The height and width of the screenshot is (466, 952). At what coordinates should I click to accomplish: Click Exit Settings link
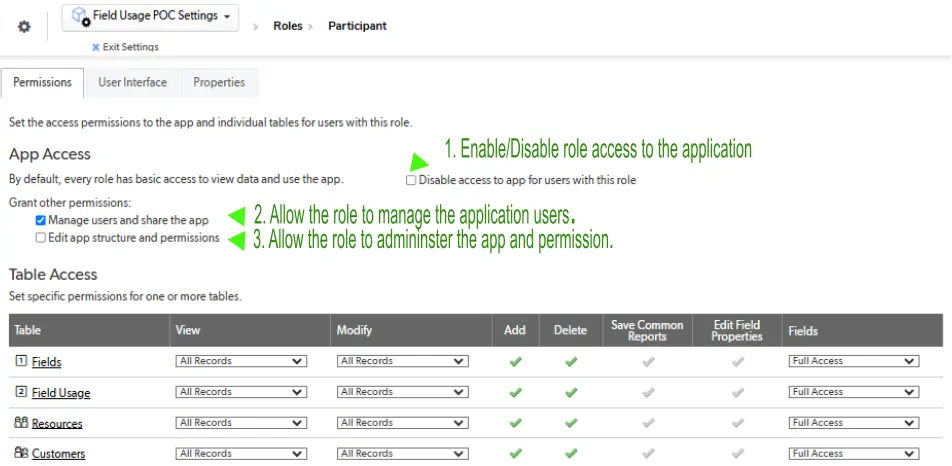click(131, 47)
